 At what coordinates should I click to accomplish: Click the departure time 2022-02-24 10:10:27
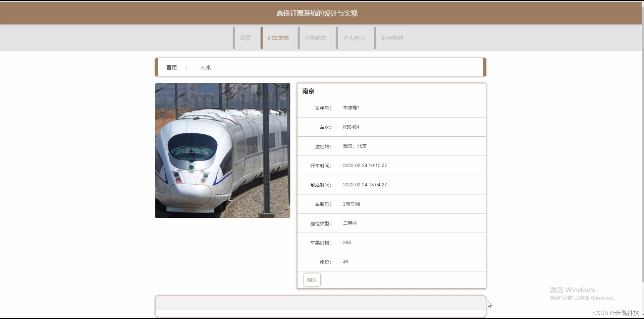(365, 165)
